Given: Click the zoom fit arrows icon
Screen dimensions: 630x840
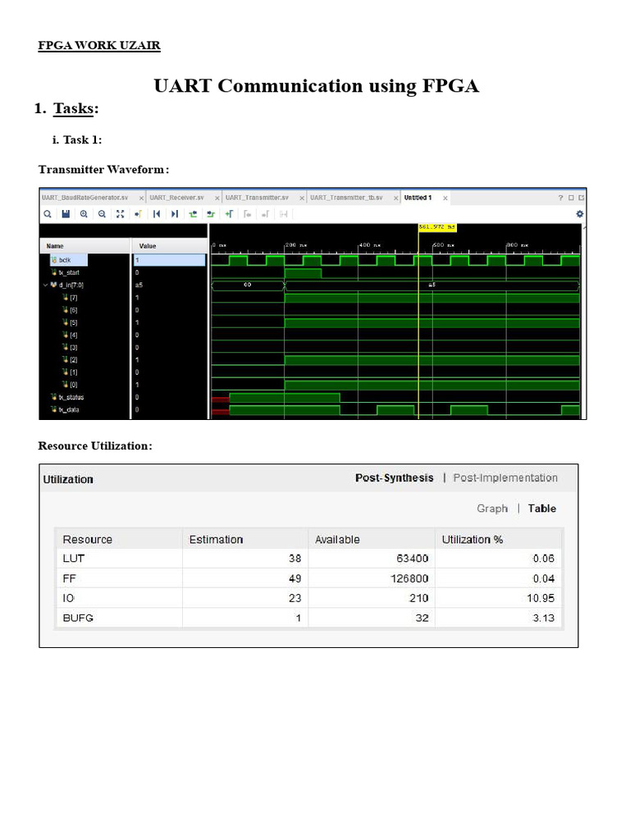Looking at the screenshot, I should point(120,214).
